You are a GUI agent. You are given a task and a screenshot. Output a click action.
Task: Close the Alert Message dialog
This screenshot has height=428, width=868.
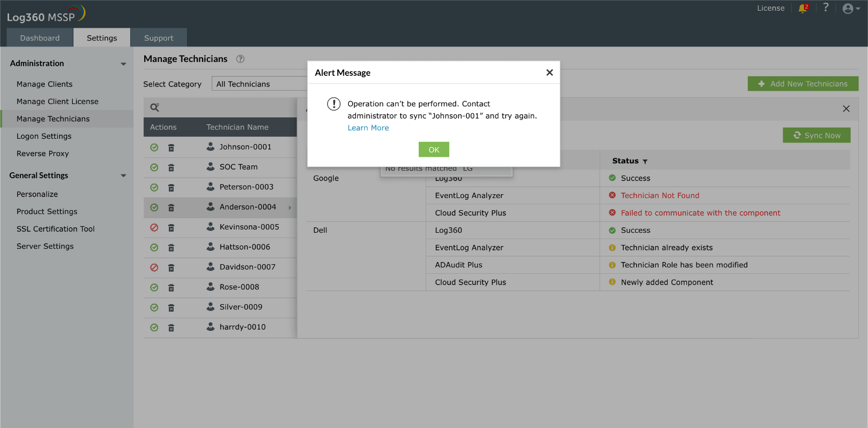click(x=549, y=73)
